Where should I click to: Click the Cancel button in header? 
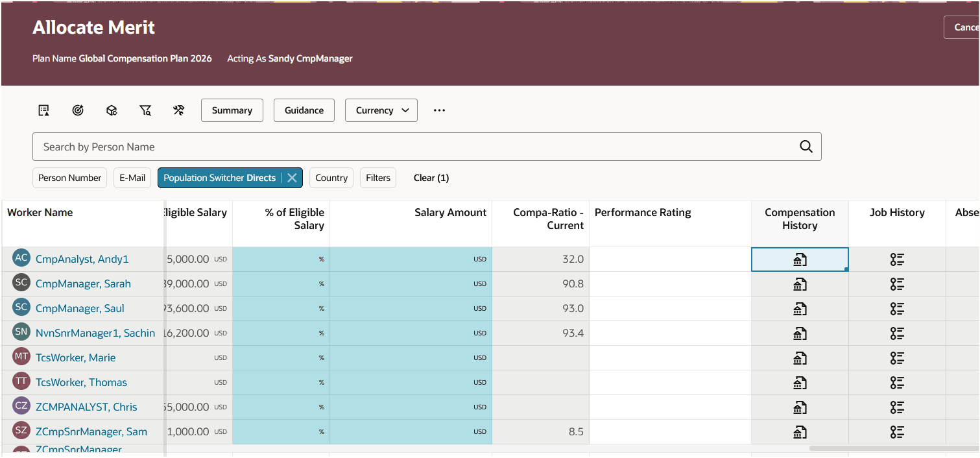click(962, 27)
